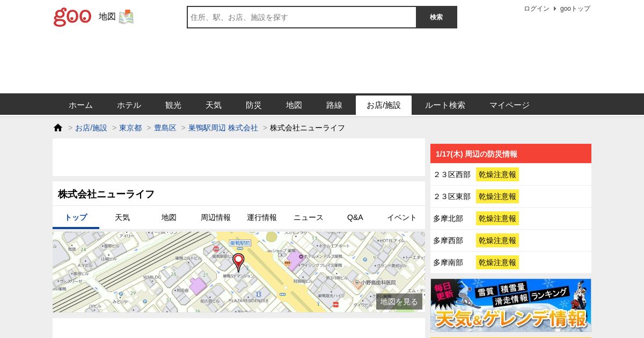
Task: Click the 巣鴨駅前 label on map
Action: [x=240, y=243]
